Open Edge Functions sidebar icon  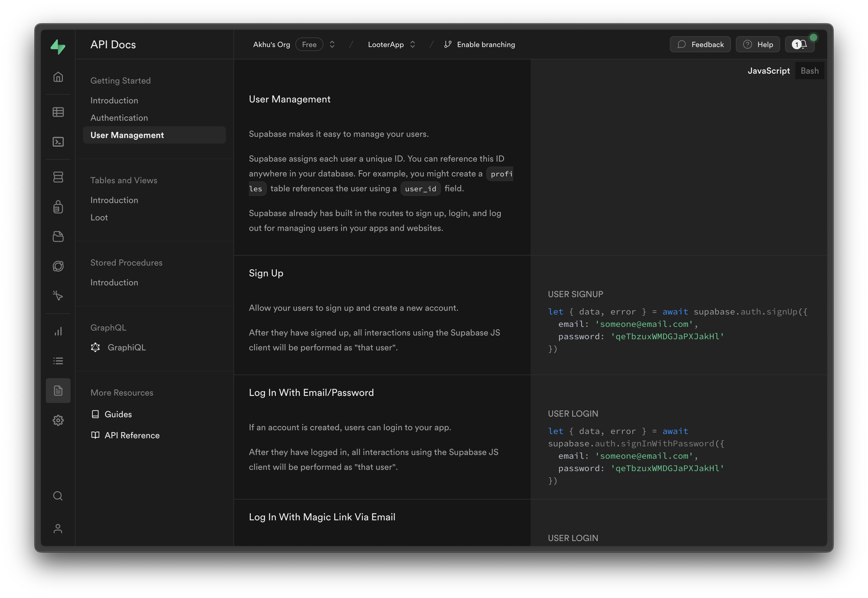pyautogui.click(x=58, y=266)
